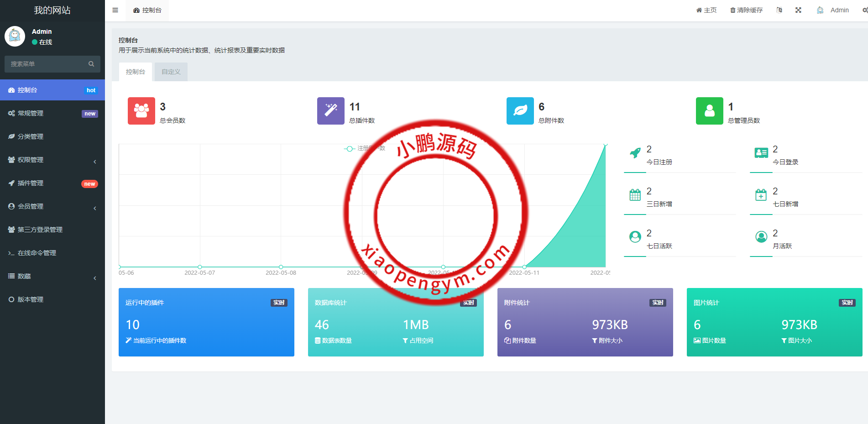Screen dimensions: 868x424
Task: Click the blue 总附件数 leaf icon
Action: point(520,111)
